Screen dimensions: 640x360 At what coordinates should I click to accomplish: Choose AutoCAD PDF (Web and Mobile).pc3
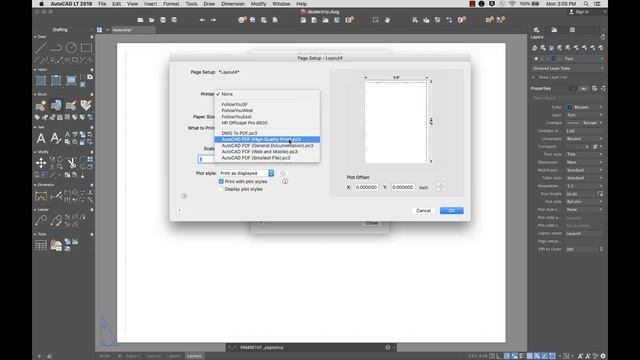267,151
